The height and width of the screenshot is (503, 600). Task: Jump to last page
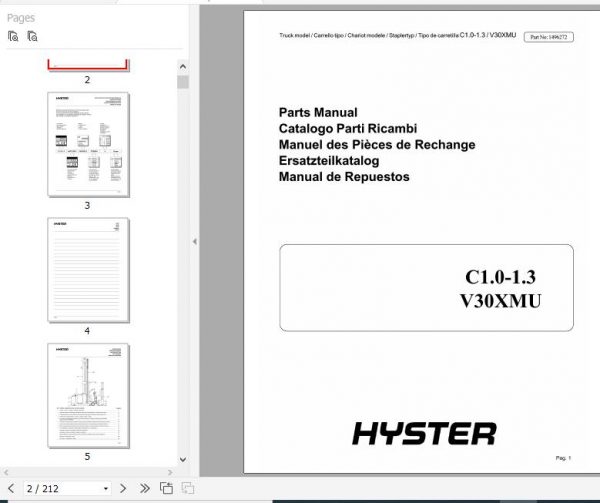point(145,488)
